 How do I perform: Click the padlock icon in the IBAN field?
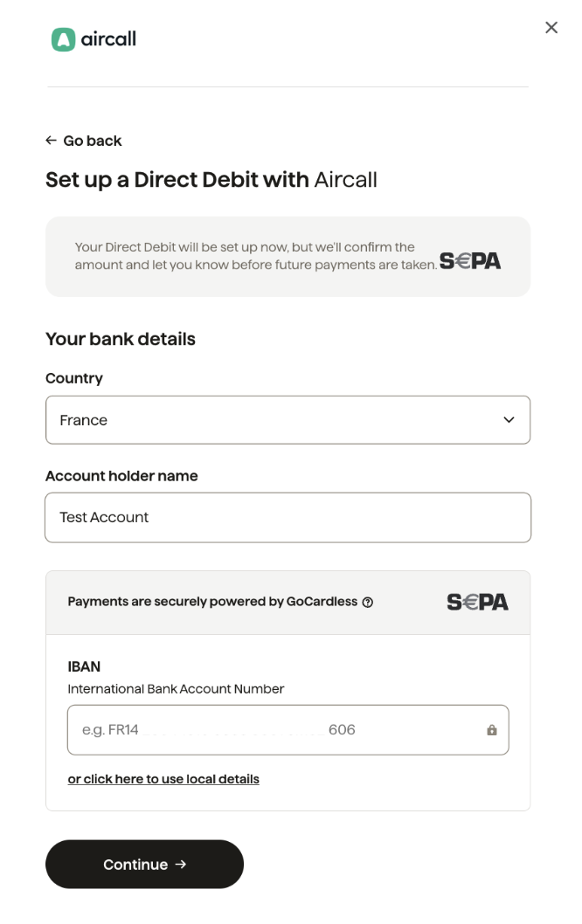(x=492, y=730)
